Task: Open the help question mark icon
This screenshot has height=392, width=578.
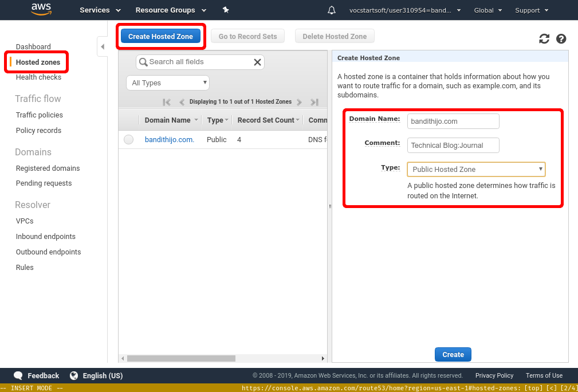Action: click(561, 38)
